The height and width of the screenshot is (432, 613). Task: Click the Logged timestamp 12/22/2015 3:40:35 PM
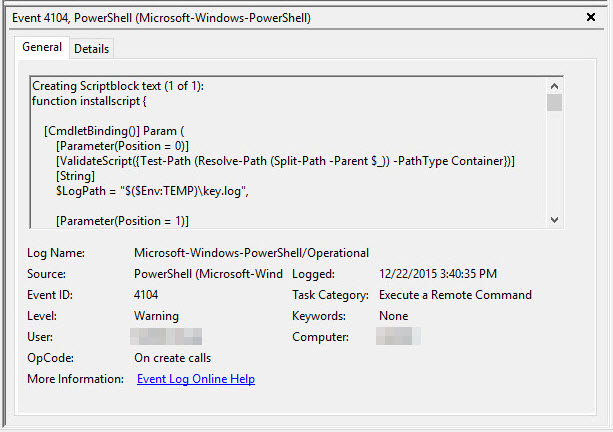[438, 274]
